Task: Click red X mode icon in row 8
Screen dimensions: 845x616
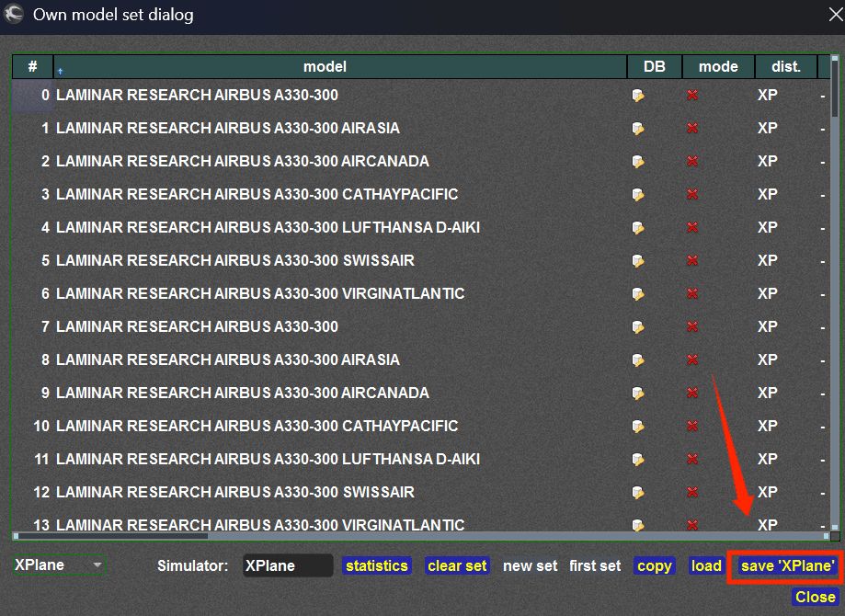Action: (692, 360)
